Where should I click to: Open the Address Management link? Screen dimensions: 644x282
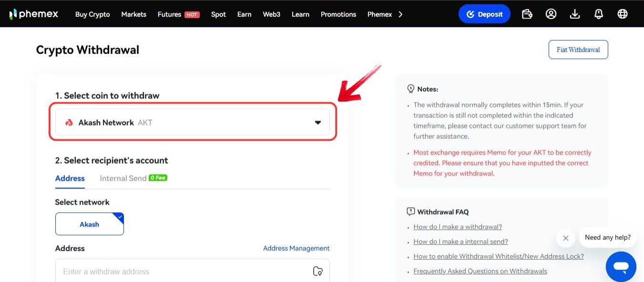[x=296, y=248]
